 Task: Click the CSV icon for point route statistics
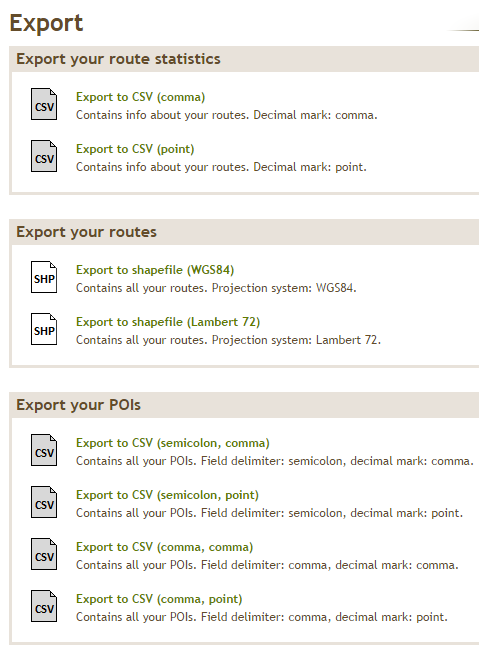pyautogui.click(x=44, y=156)
